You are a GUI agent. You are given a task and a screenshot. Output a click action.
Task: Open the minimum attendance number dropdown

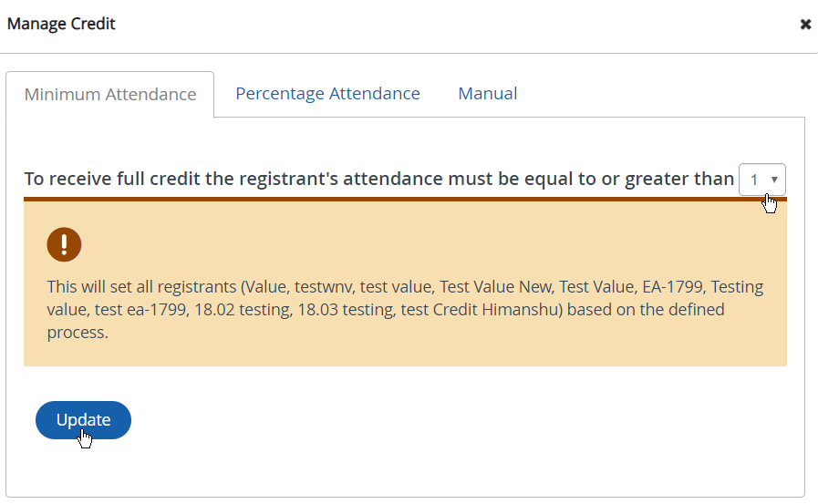click(x=761, y=180)
